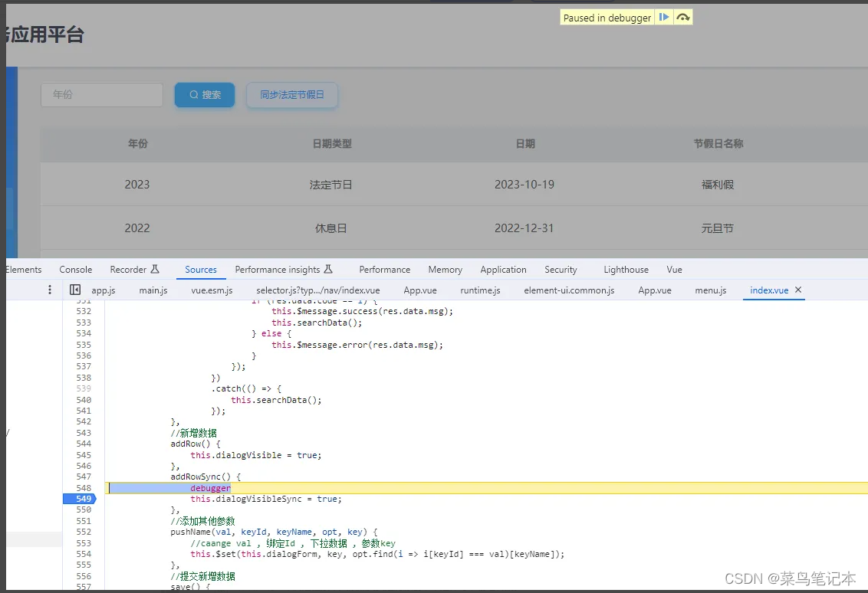Image resolution: width=868 pixels, height=593 pixels.
Task: Open the Vue devtools tab
Action: tap(674, 270)
